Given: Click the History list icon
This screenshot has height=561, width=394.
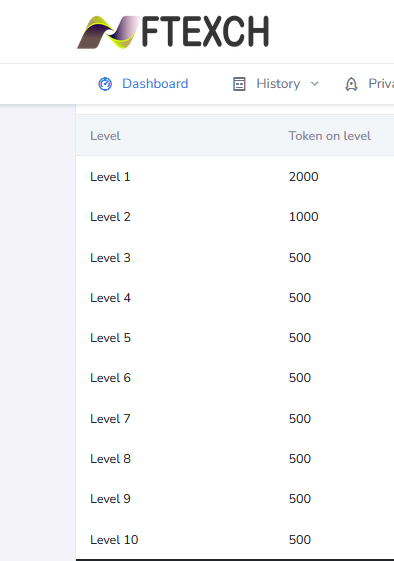Looking at the screenshot, I should click(x=239, y=84).
